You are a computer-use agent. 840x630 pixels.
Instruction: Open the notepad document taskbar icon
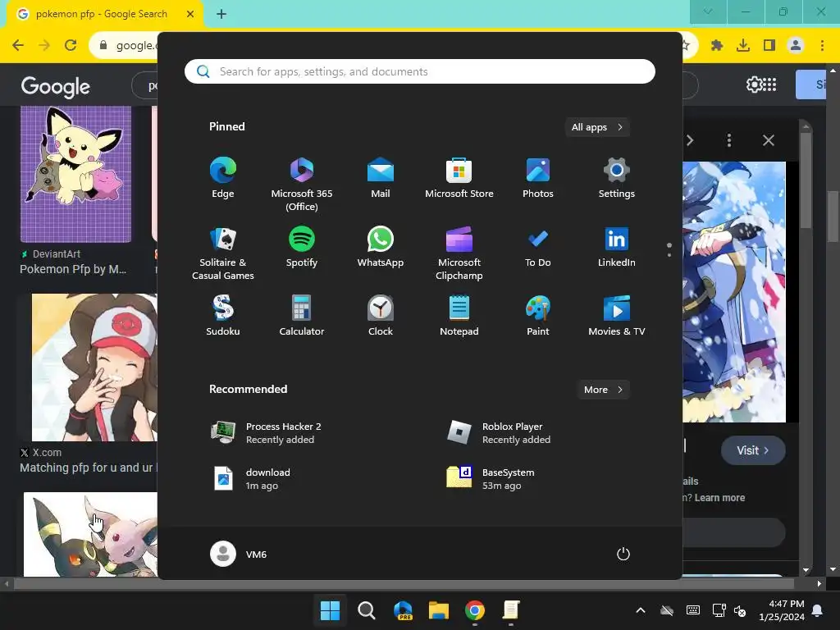[511, 610]
